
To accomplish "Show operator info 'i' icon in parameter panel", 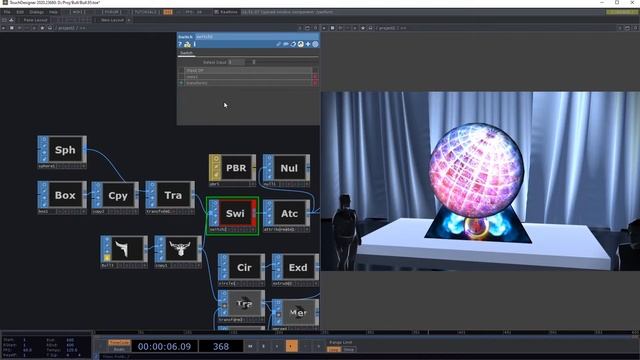I will pos(195,44).
